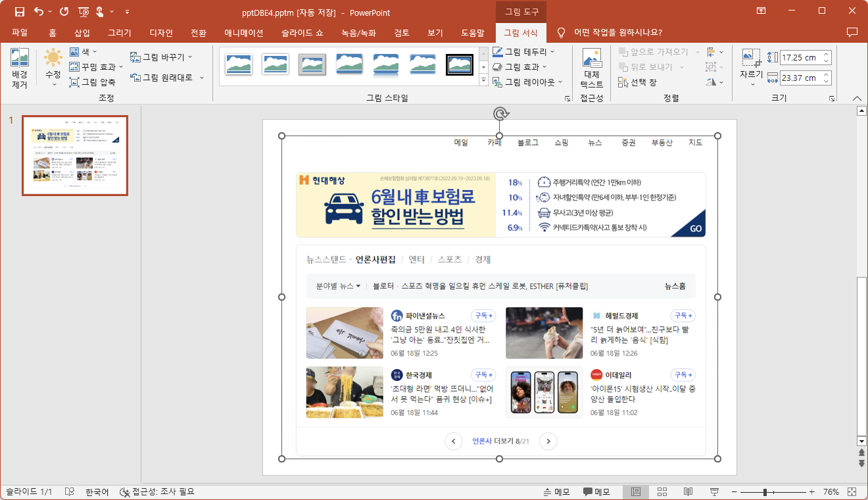Click 그림 압축 (Compress Pictures)
This screenshot has height=500, width=868.
tap(93, 82)
